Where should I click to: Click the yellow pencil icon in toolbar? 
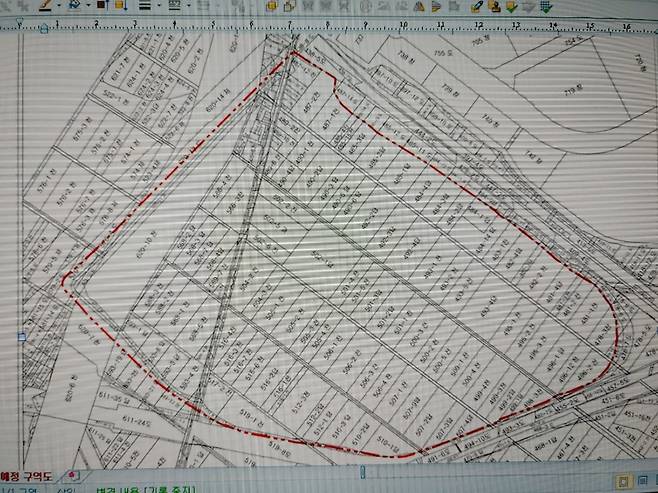pos(478,5)
